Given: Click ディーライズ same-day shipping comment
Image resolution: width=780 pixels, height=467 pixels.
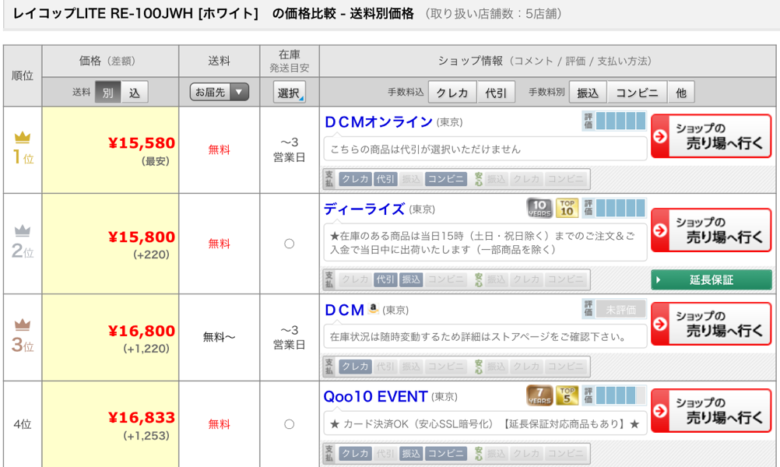Looking at the screenshot, I should pyautogui.click(x=483, y=243).
